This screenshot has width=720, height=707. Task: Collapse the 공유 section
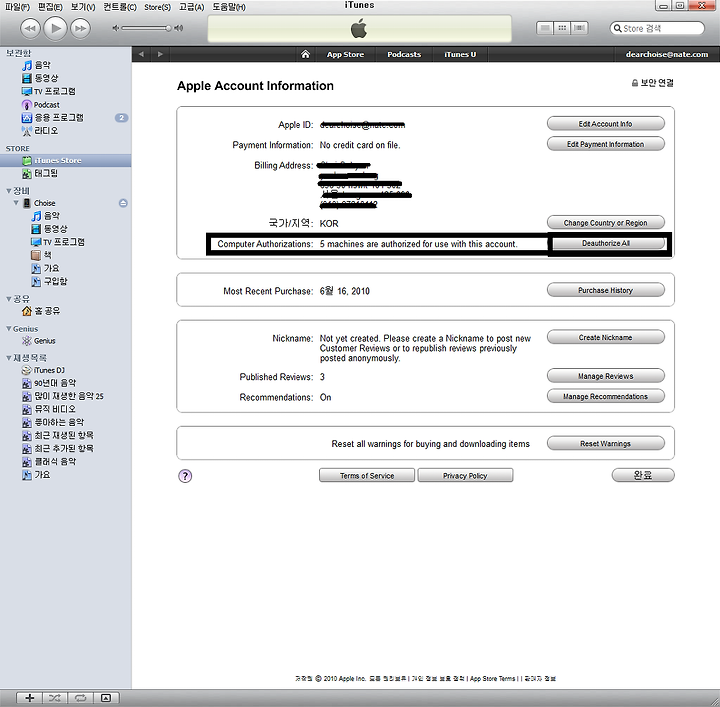tap(8, 299)
